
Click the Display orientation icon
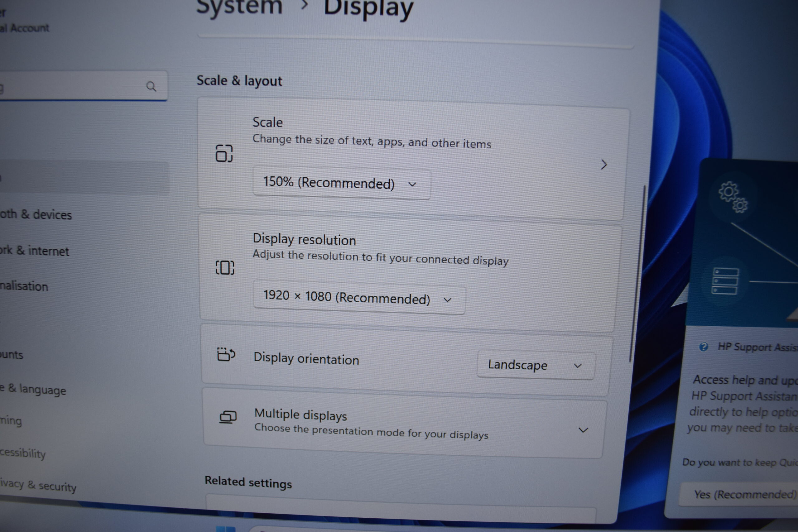[x=226, y=354]
